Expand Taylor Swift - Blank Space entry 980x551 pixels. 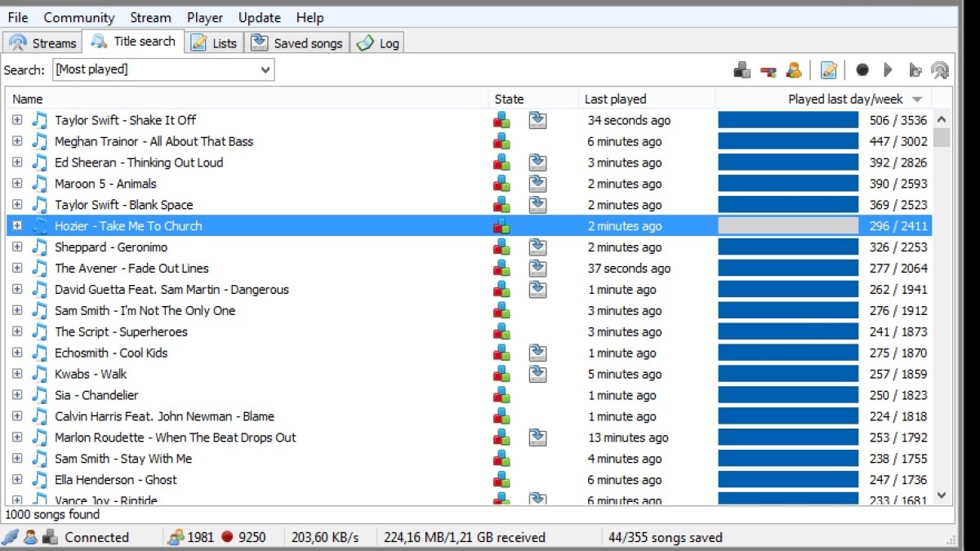(17, 205)
